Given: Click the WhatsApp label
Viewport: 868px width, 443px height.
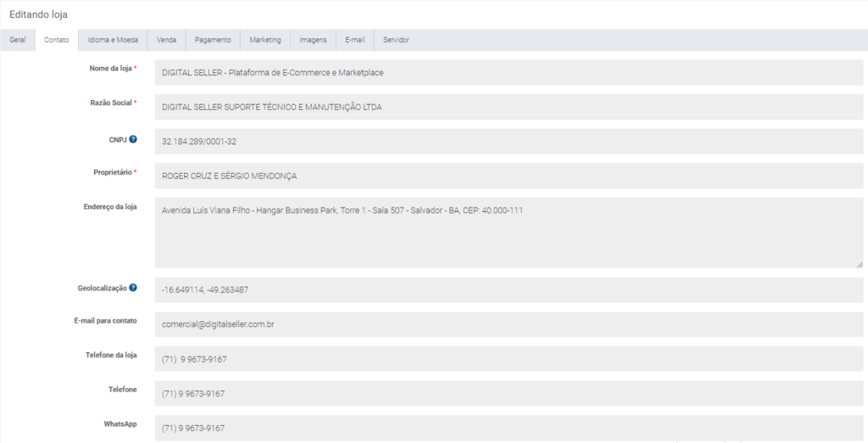Looking at the screenshot, I should click(120, 424).
